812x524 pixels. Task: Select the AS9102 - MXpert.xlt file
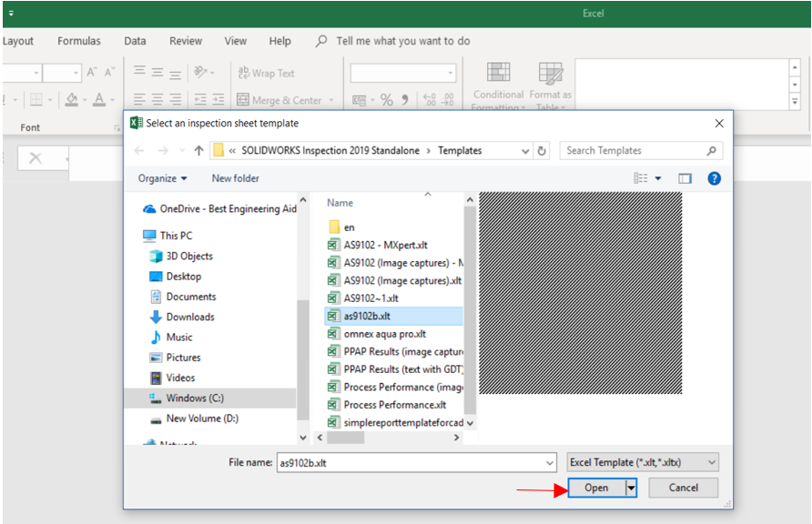point(385,246)
